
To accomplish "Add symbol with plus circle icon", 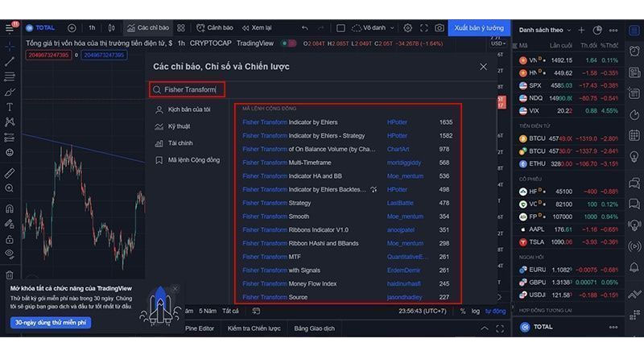I will click(72, 28).
